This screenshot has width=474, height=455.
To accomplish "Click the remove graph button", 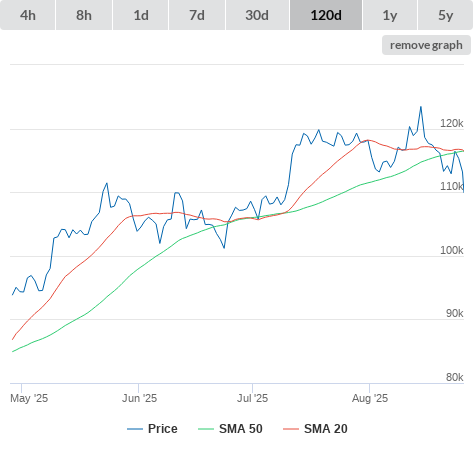I will [426, 45].
